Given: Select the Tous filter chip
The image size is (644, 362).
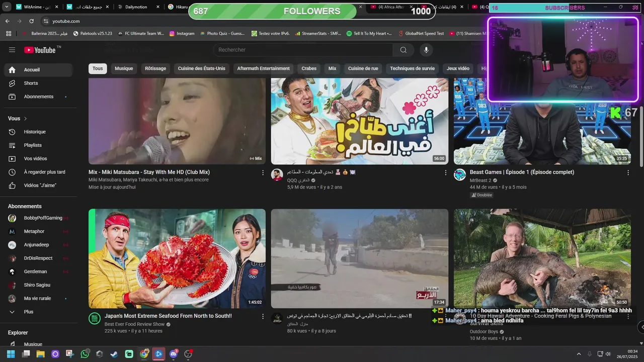Looking at the screenshot, I should [98, 68].
